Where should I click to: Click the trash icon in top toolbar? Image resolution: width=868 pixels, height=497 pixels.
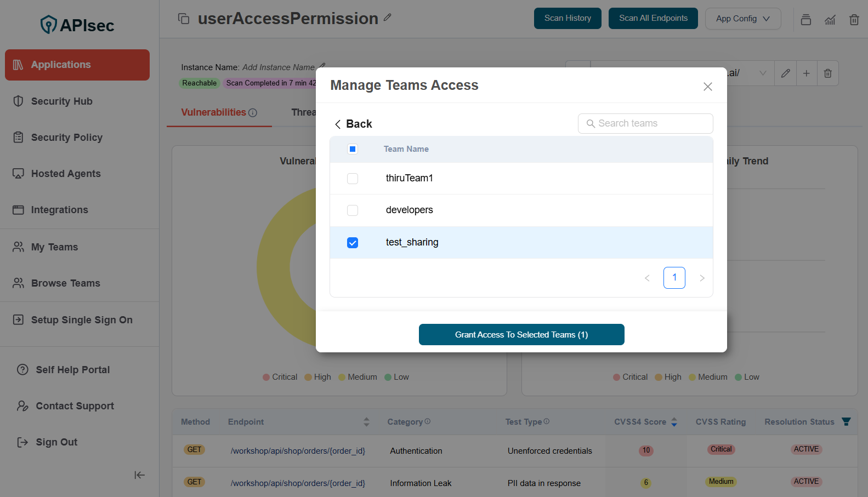tap(854, 20)
